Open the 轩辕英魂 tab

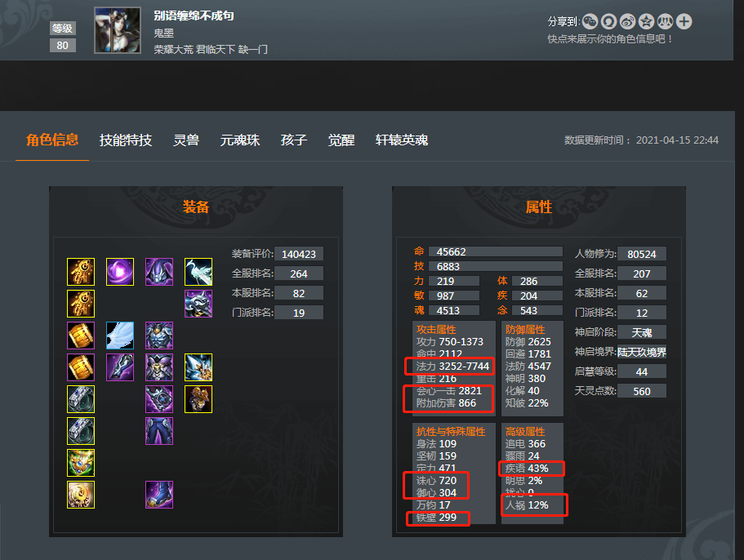402,140
